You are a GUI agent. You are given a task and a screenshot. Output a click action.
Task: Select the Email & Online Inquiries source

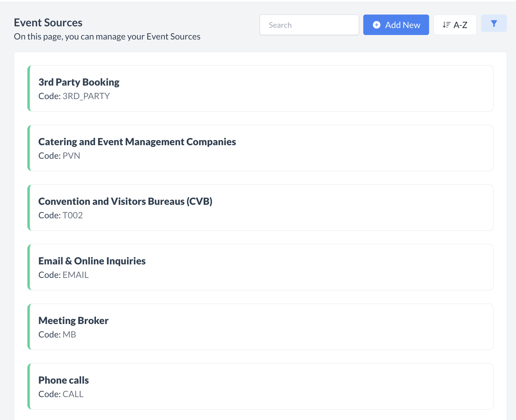pyautogui.click(x=92, y=261)
